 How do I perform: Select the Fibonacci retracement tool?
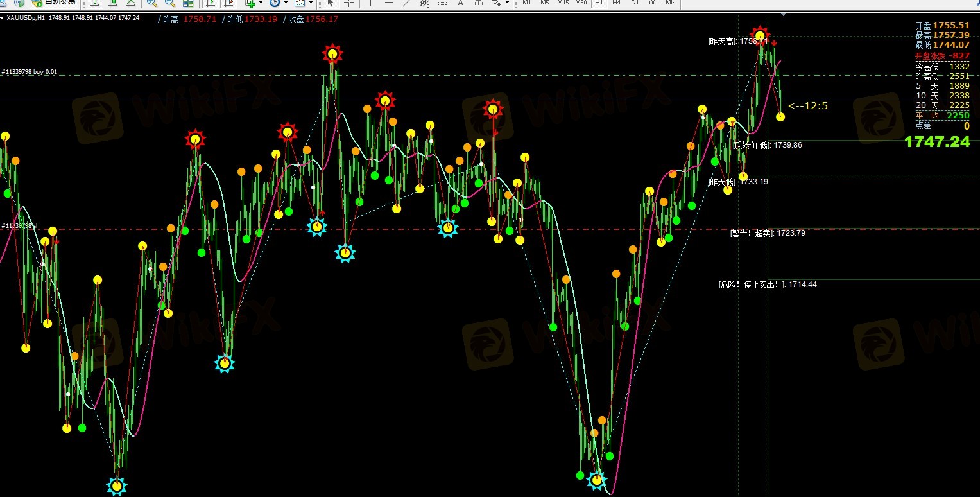click(442, 3)
